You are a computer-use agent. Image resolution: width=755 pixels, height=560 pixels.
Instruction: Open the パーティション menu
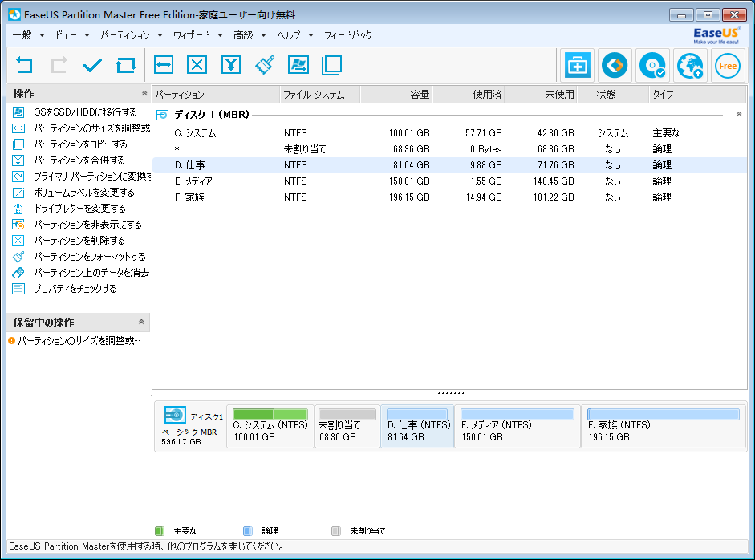pos(131,35)
